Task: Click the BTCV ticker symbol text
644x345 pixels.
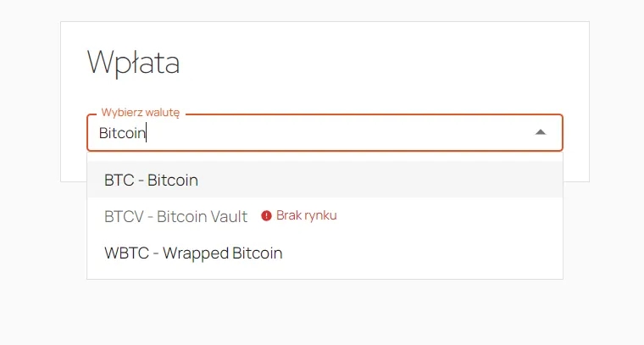Action: [x=124, y=216]
